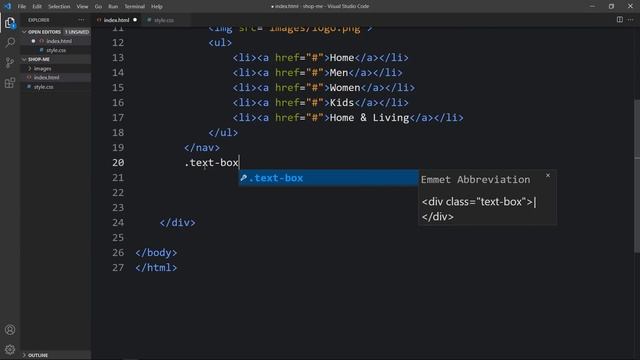This screenshot has width=640, height=360.
Task: Click the closing </ul> tag
Action: coord(223,133)
